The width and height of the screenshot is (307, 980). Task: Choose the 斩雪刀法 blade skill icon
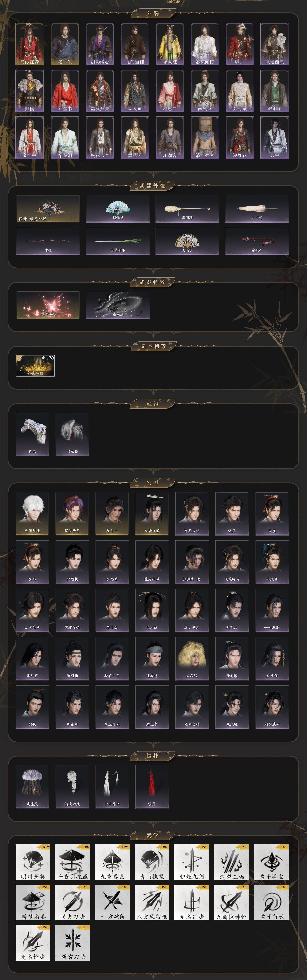[72, 942]
